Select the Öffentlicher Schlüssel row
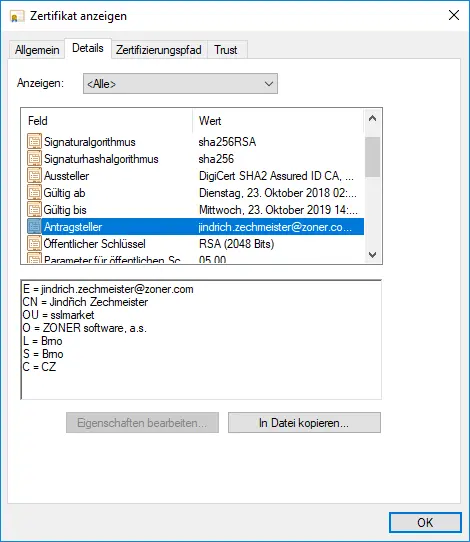This screenshot has width=470, height=542. [x=195, y=244]
